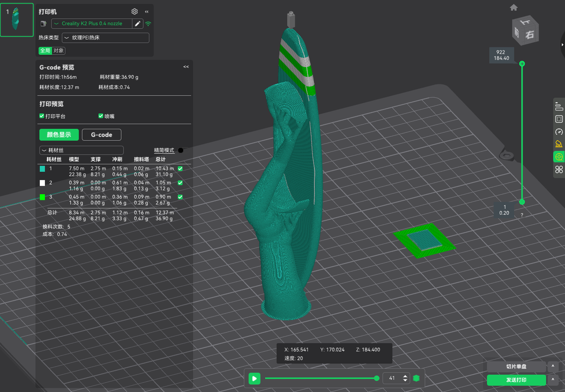Image resolution: width=565 pixels, height=392 pixels.
Task: Select the G-code view button
Action: [102, 135]
